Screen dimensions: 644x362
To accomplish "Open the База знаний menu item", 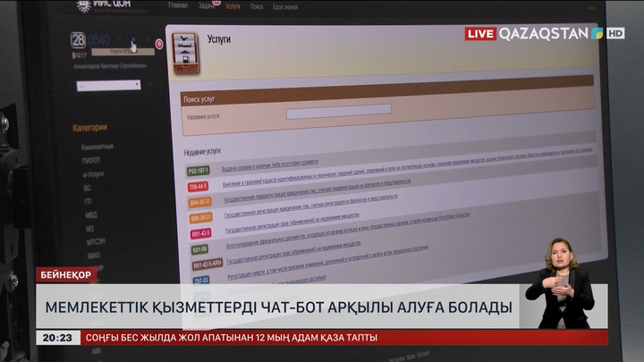I will coord(285,7).
